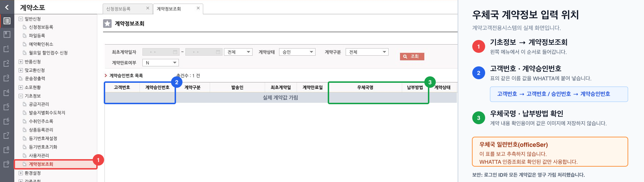Collapse the 기초정보 tree node
This screenshot has width=644, height=182.
(20, 96)
